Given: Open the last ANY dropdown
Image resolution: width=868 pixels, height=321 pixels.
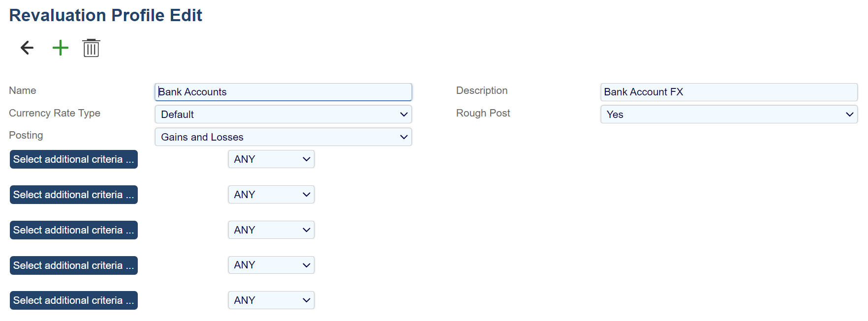Looking at the screenshot, I should point(271,300).
